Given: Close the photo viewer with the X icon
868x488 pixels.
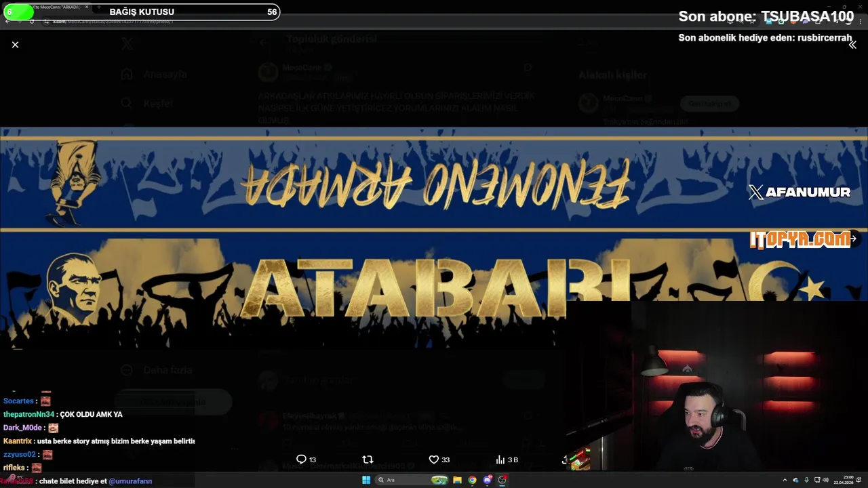Looking at the screenshot, I should [x=15, y=45].
